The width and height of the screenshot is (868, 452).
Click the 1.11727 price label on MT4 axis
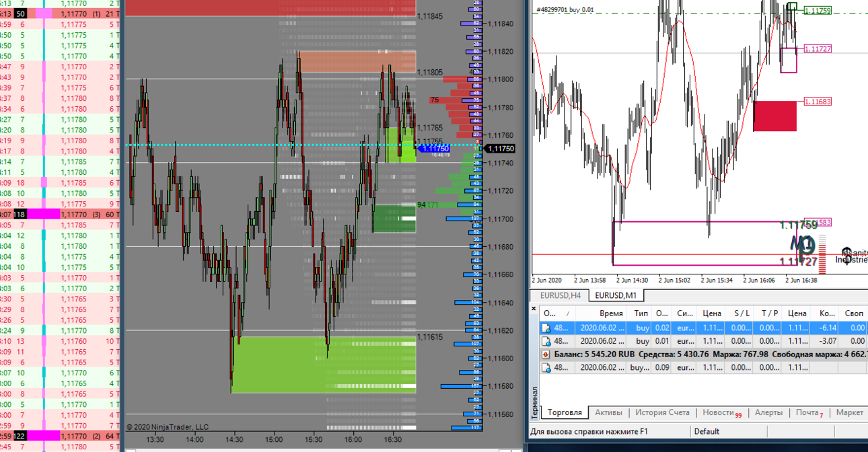click(817, 48)
